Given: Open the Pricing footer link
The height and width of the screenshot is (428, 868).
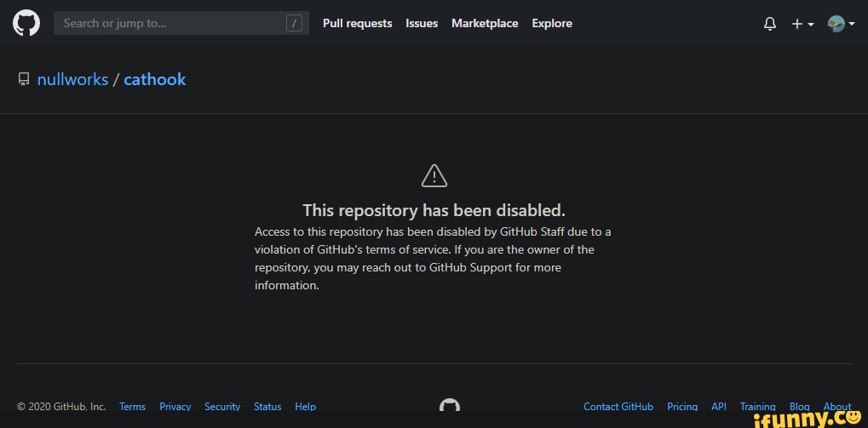Looking at the screenshot, I should [682, 407].
